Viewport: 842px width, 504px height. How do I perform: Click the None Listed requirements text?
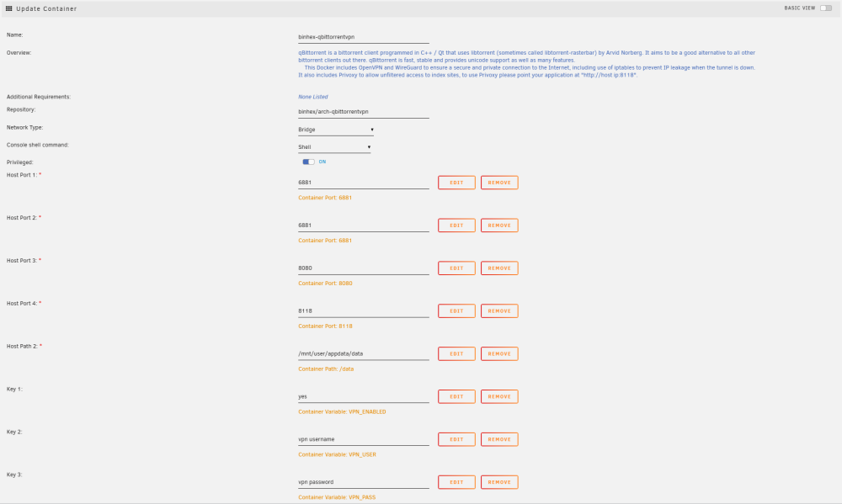[x=313, y=97]
